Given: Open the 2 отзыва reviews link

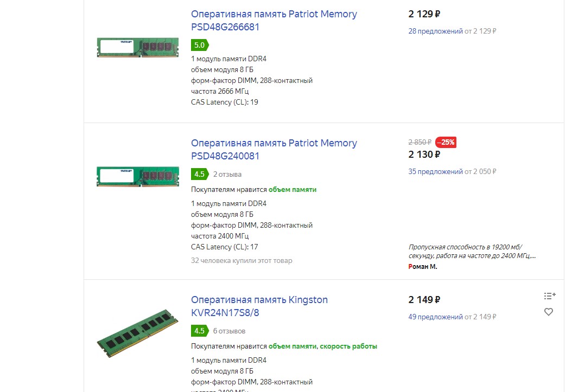Looking at the screenshot, I should click(x=227, y=175).
